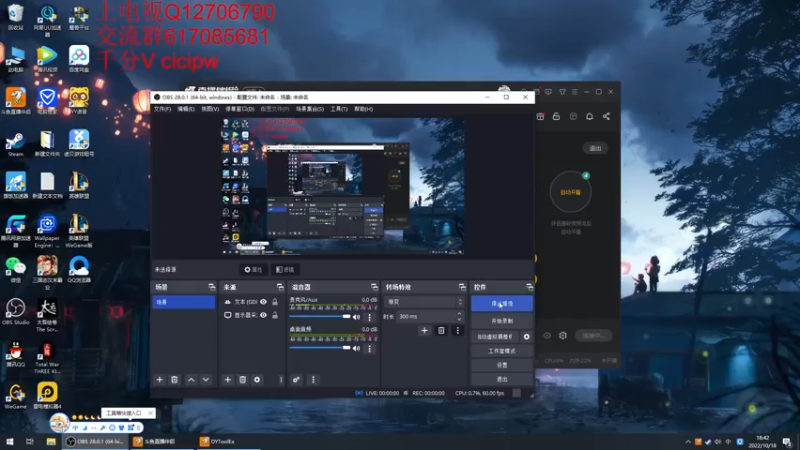
Task: Select the highlighted scene in the scenes list
Action: pyautogui.click(x=184, y=302)
